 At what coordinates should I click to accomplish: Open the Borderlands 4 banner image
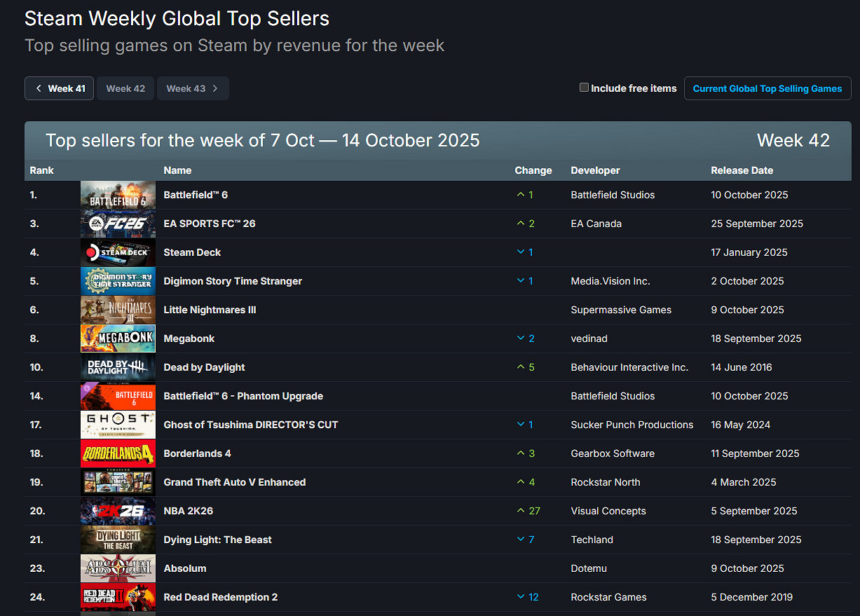click(118, 453)
